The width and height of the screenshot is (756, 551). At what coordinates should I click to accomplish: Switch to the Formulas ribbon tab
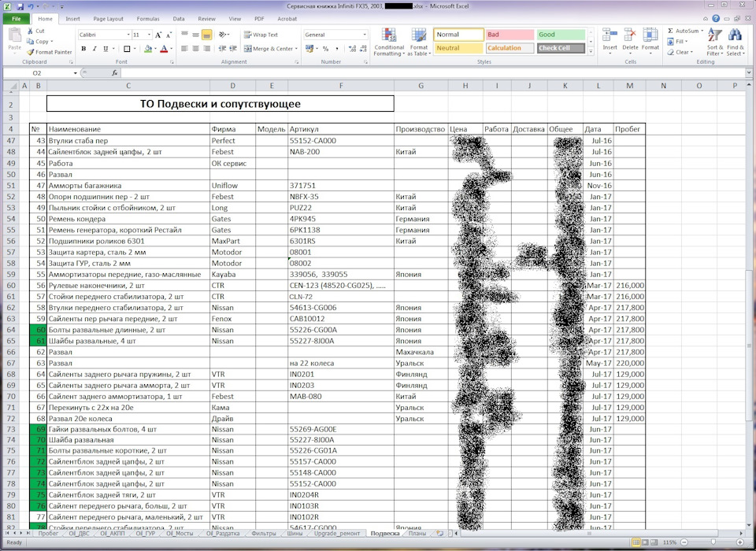pos(147,18)
